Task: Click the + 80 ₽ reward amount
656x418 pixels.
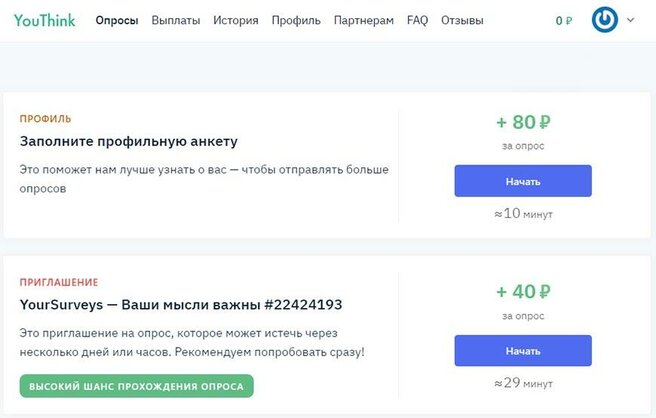Action: [523, 122]
